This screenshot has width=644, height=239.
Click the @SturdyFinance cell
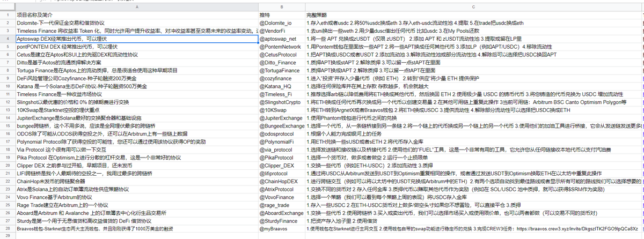click(x=281, y=220)
